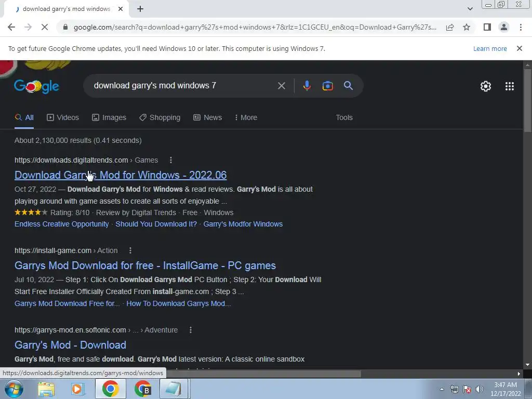Expand the tab search dropdown arrow
Screen dimensions: 532x399
[470, 9]
